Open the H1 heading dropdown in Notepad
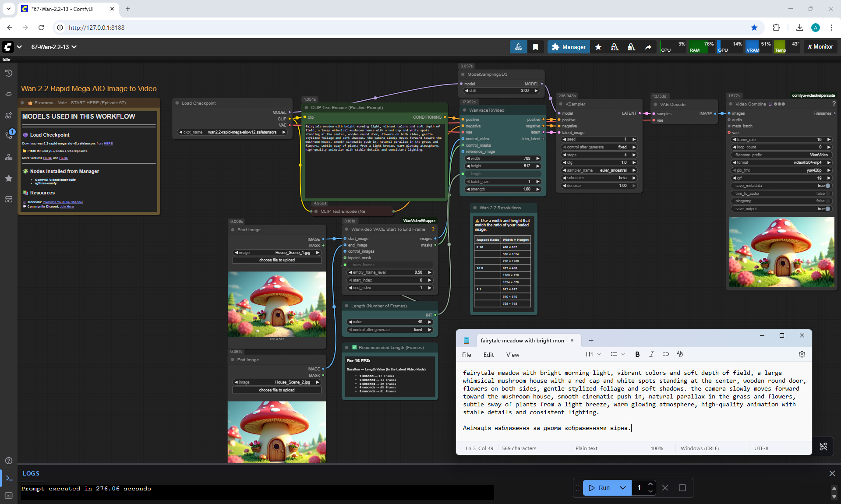Viewport: 841px width, 504px height. pos(593,354)
